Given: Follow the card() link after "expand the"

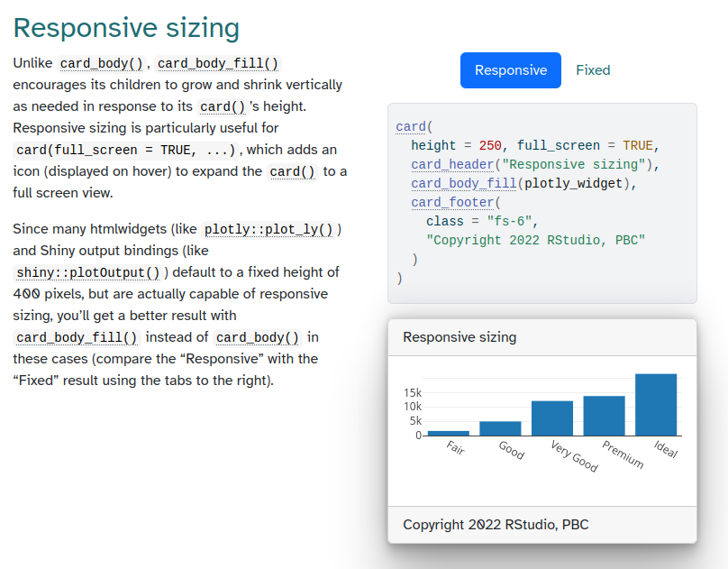Looking at the screenshot, I should pyautogui.click(x=292, y=172).
